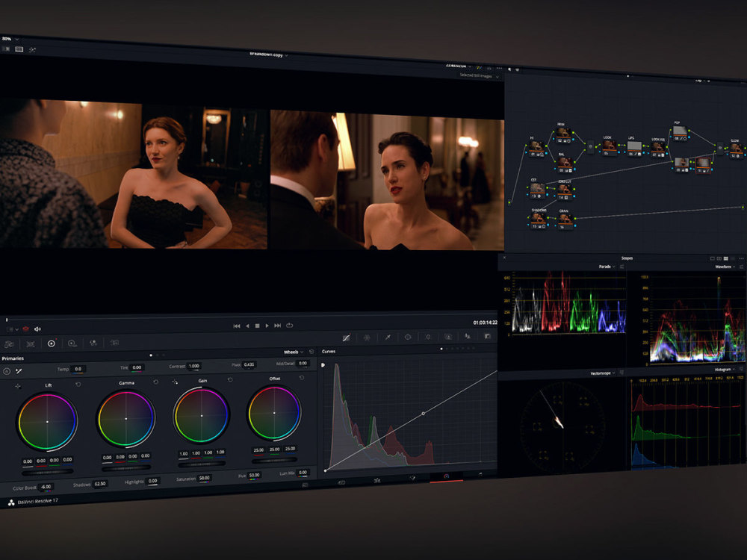Switch to the Edit page tab
Screen dimensions: 747x560
376,480
